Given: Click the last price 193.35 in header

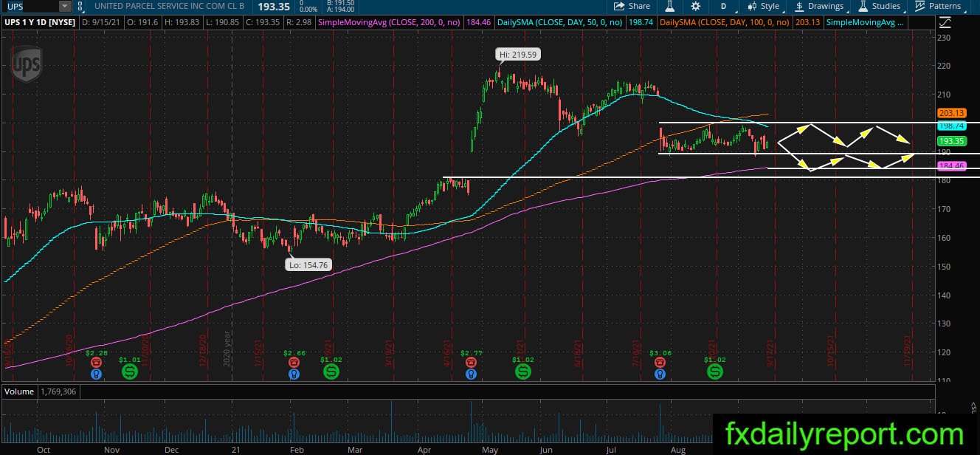Looking at the screenshot, I should pos(272,6).
